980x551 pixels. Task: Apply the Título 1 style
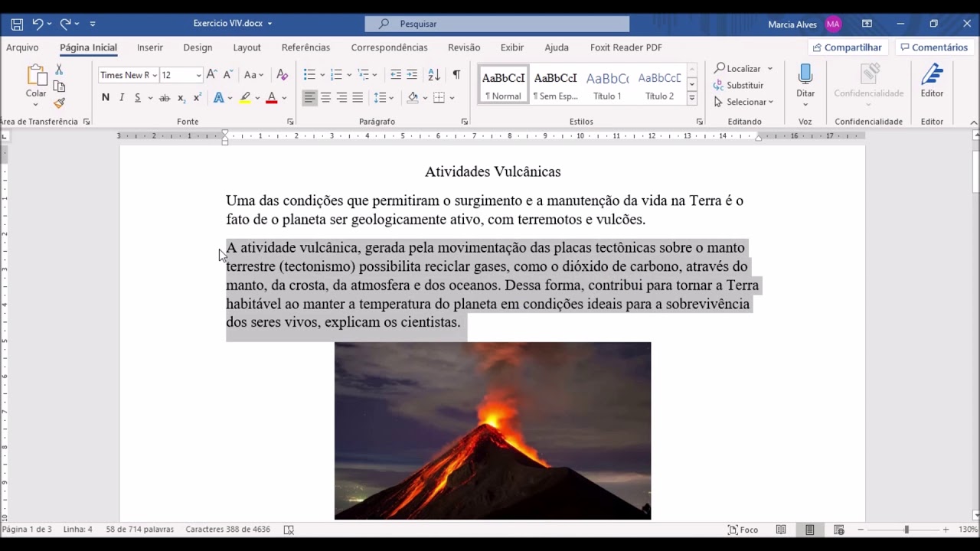(607, 84)
